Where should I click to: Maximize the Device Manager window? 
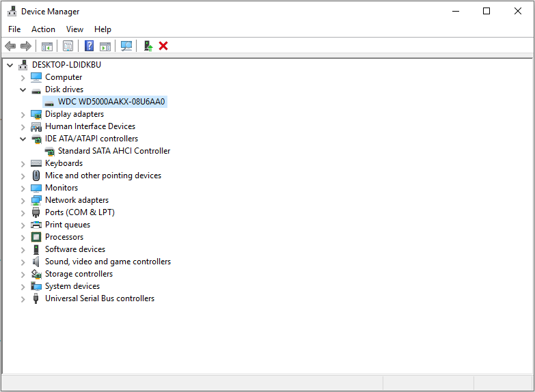[486, 11]
